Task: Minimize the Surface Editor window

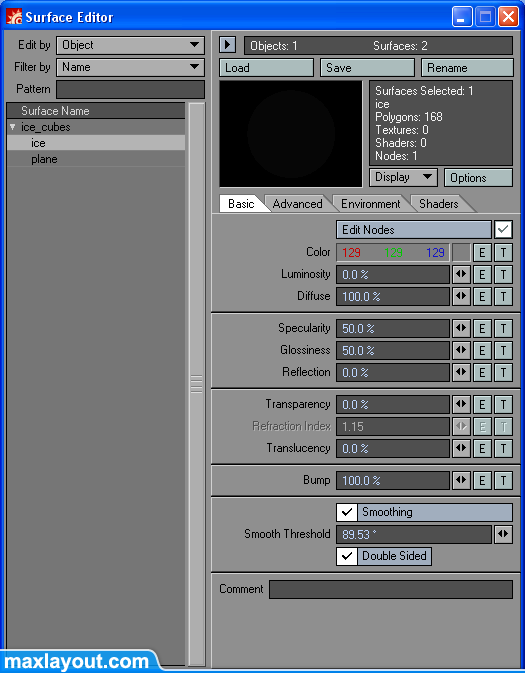Action: [x=462, y=17]
